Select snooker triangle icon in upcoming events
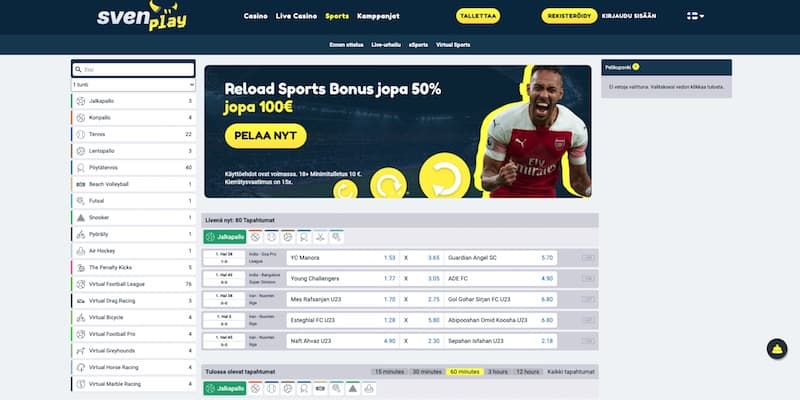 click(x=352, y=388)
